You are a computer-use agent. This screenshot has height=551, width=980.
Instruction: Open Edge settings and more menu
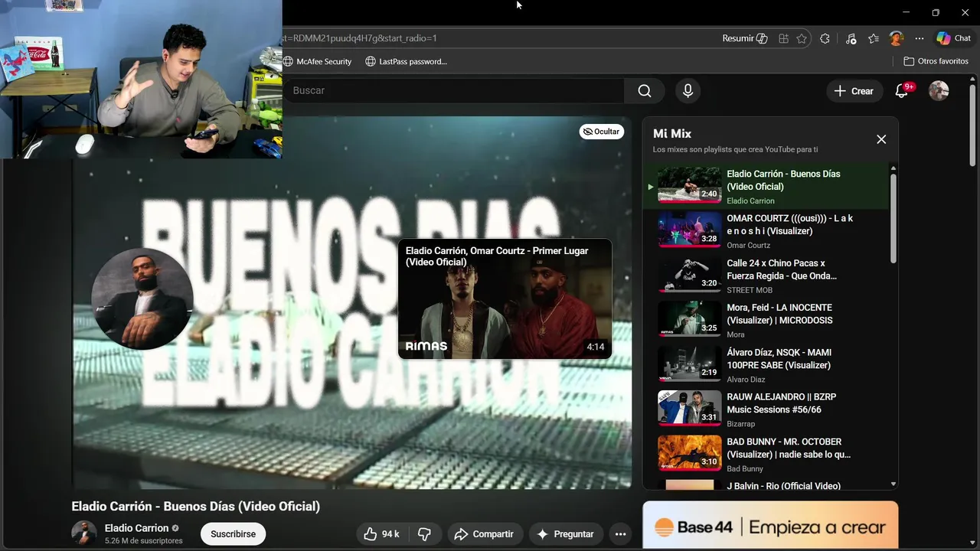(x=920, y=38)
